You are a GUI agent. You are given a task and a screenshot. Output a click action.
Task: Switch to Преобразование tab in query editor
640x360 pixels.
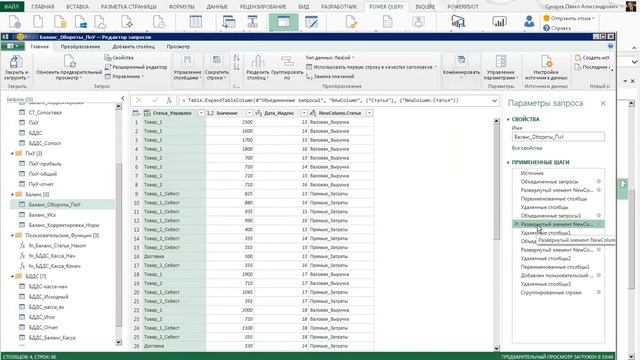80,47
